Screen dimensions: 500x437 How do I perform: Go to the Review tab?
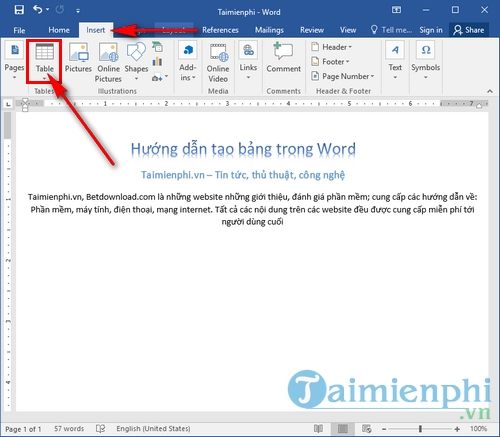pyautogui.click(x=312, y=30)
